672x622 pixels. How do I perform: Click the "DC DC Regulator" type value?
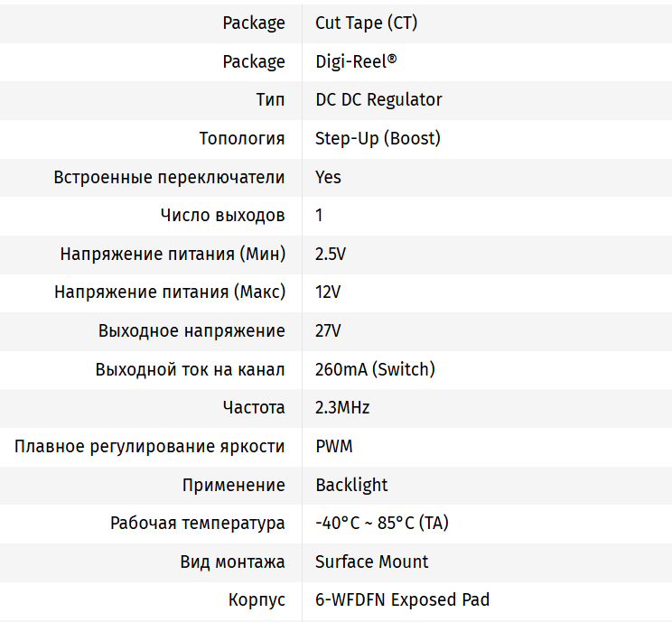[x=378, y=100]
